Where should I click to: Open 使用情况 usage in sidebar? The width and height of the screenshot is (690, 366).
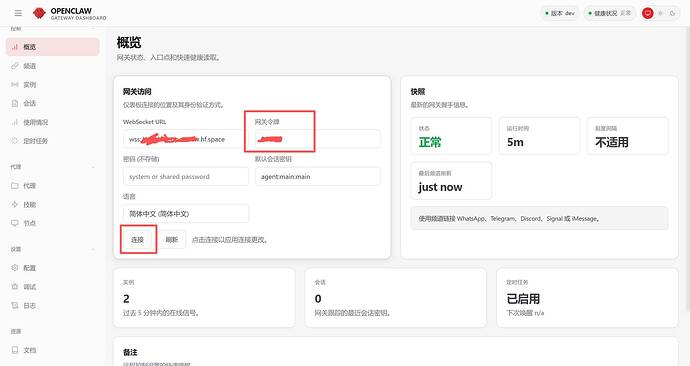[x=53, y=122]
